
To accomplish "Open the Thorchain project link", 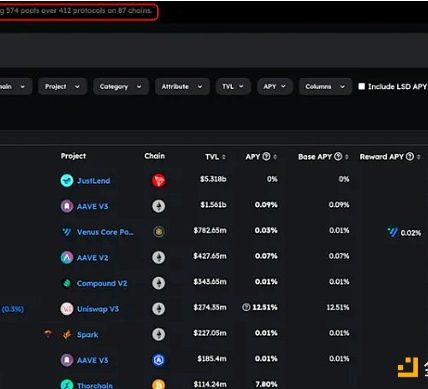I will [x=95, y=385].
